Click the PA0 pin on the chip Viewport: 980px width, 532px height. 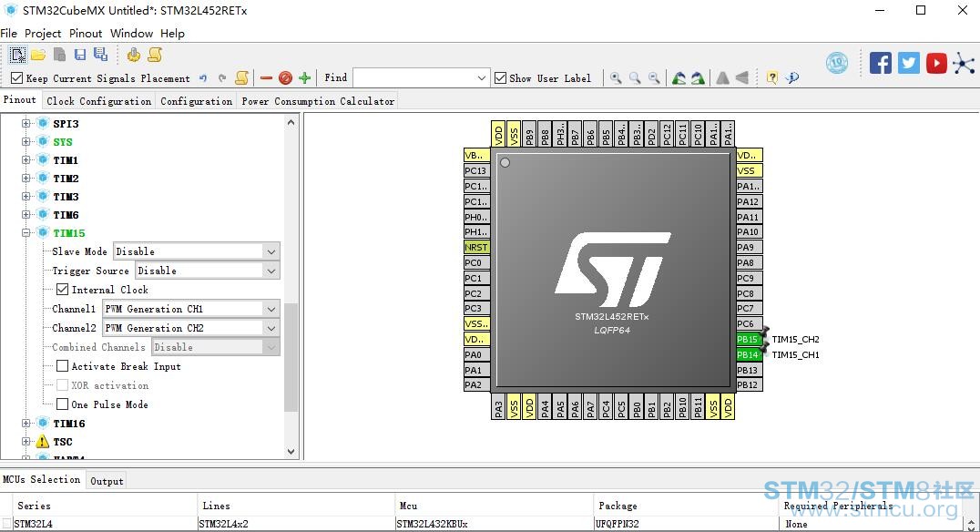(x=476, y=354)
